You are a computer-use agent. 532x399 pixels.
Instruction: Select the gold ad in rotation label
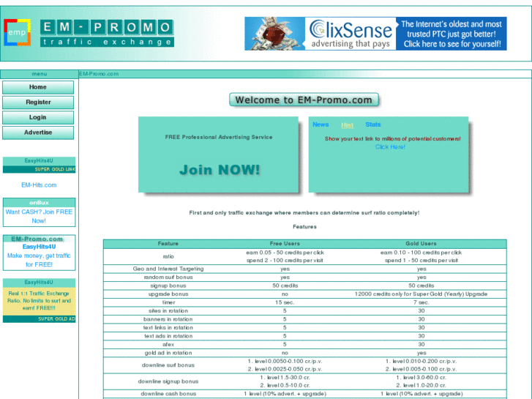168,353
